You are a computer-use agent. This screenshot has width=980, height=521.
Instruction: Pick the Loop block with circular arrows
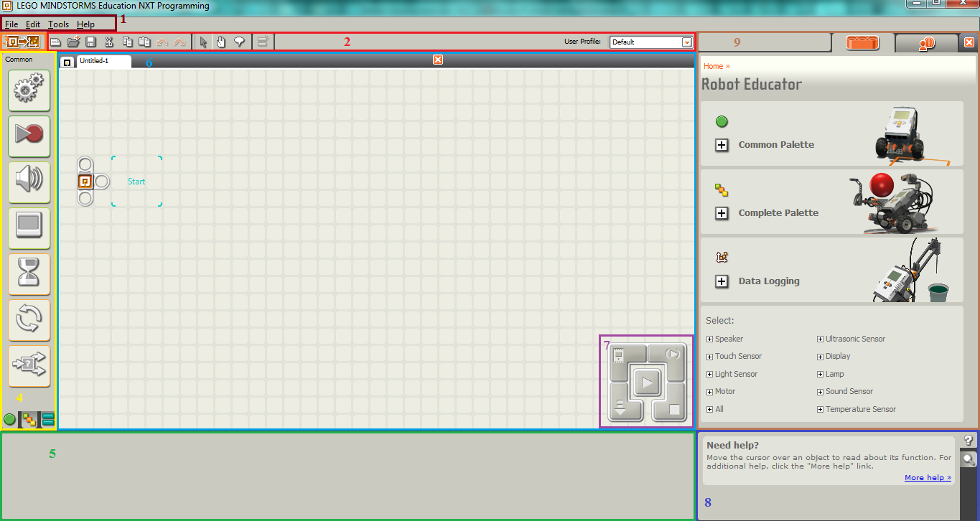29,319
